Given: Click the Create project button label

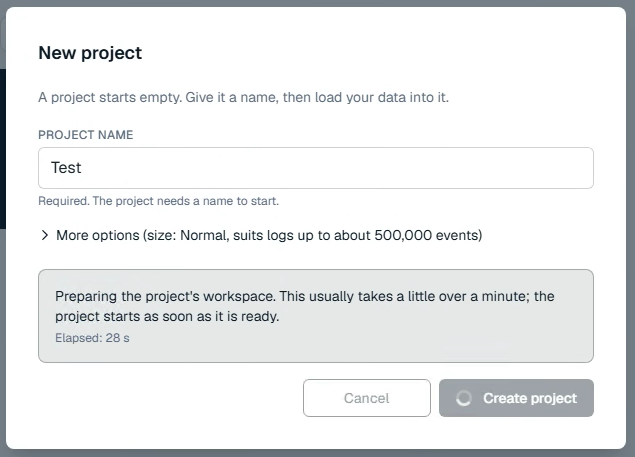Looking at the screenshot, I should (x=530, y=398).
